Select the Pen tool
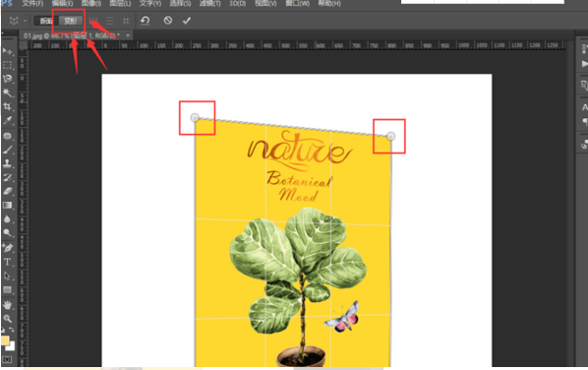 click(7, 248)
